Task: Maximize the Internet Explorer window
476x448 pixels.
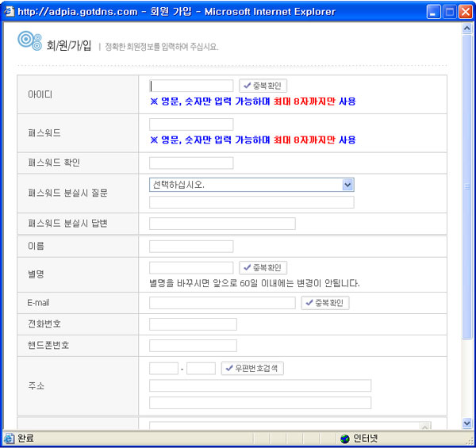Action: click(x=451, y=12)
